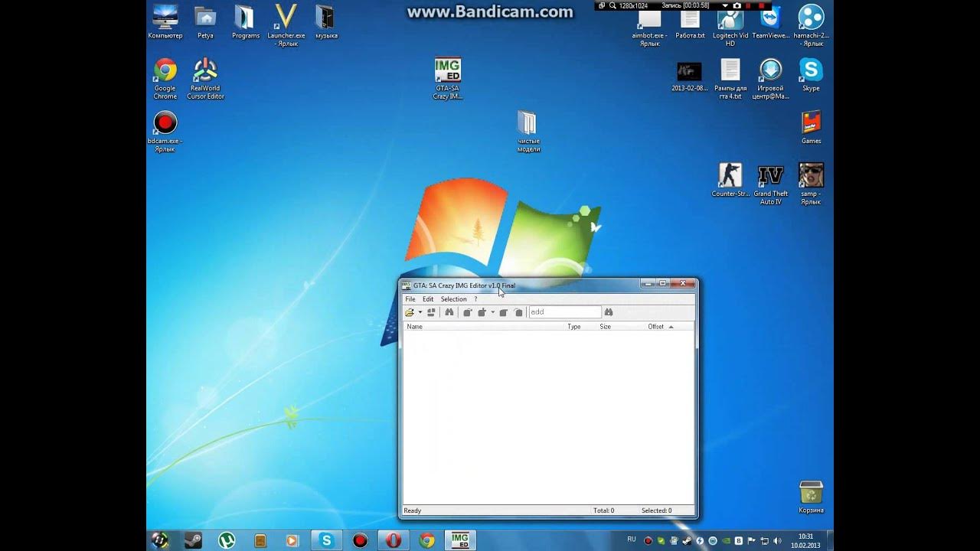The image size is (980, 551).
Task: Click the Bandicam taskbar record icon
Action: click(361, 540)
